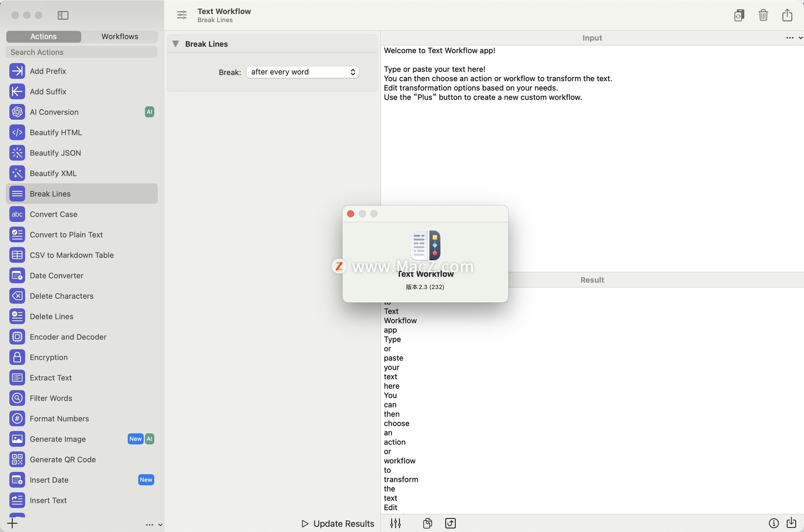Select the Generate QR Code icon

click(17, 460)
